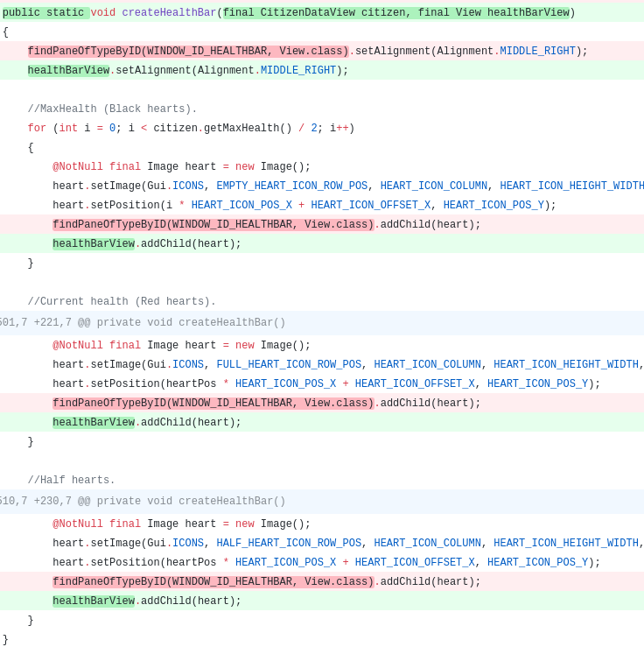Click '@NotNull final Image heart' line above HALF_HEART setImage
Screen dimensions: 644x647
pos(181,524)
